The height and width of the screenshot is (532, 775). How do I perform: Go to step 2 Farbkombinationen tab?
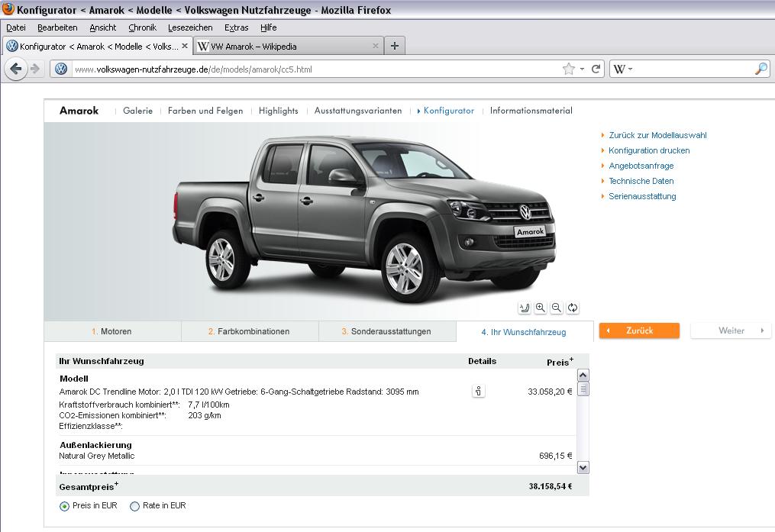[249, 331]
